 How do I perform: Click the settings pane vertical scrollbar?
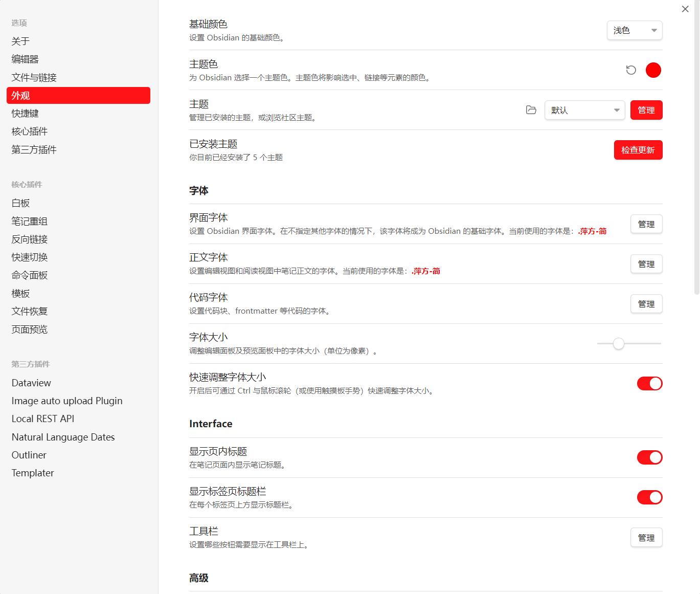click(x=696, y=147)
